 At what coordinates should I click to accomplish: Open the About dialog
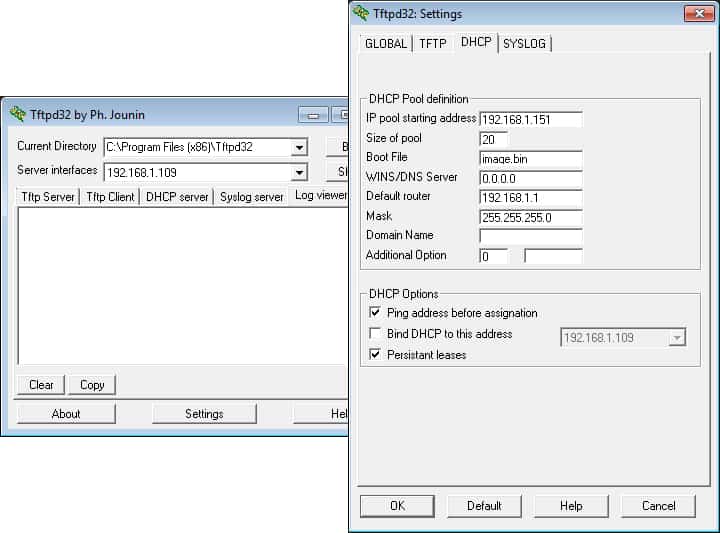pyautogui.click(x=66, y=414)
